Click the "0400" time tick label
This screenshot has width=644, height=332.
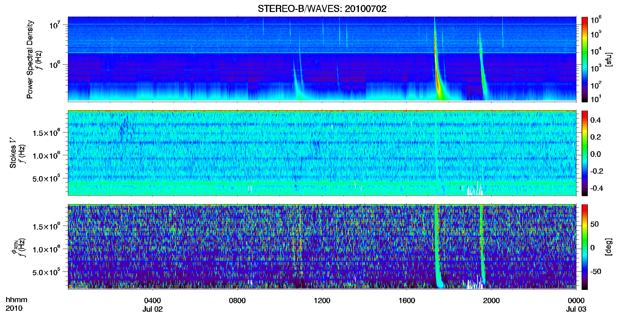coord(152,300)
